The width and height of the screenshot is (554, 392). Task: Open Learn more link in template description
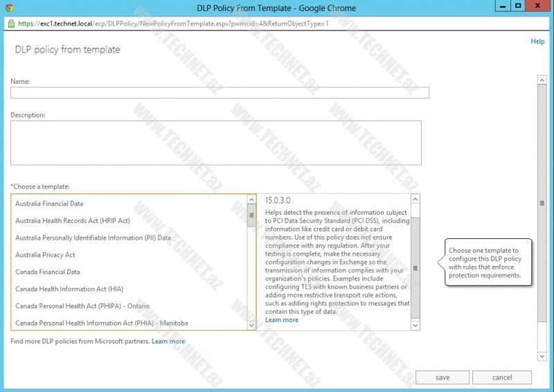point(281,320)
